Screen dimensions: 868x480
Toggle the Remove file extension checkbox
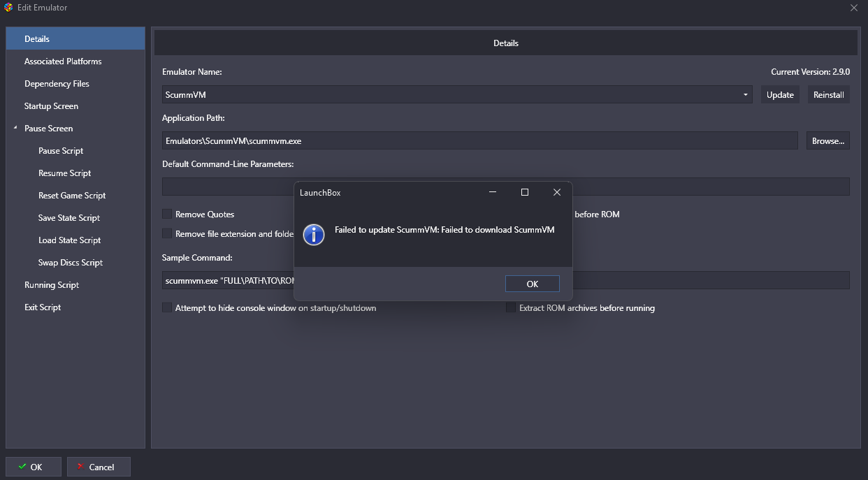(x=167, y=233)
